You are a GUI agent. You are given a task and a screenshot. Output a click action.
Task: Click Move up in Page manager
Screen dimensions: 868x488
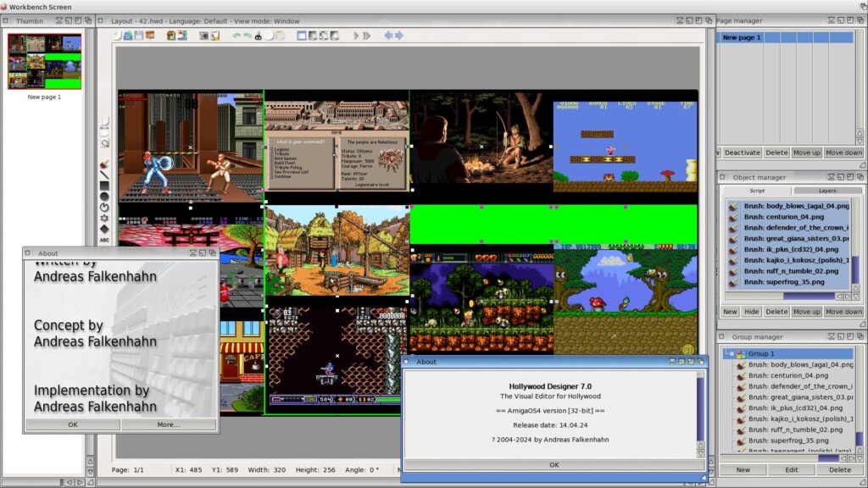tap(806, 152)
